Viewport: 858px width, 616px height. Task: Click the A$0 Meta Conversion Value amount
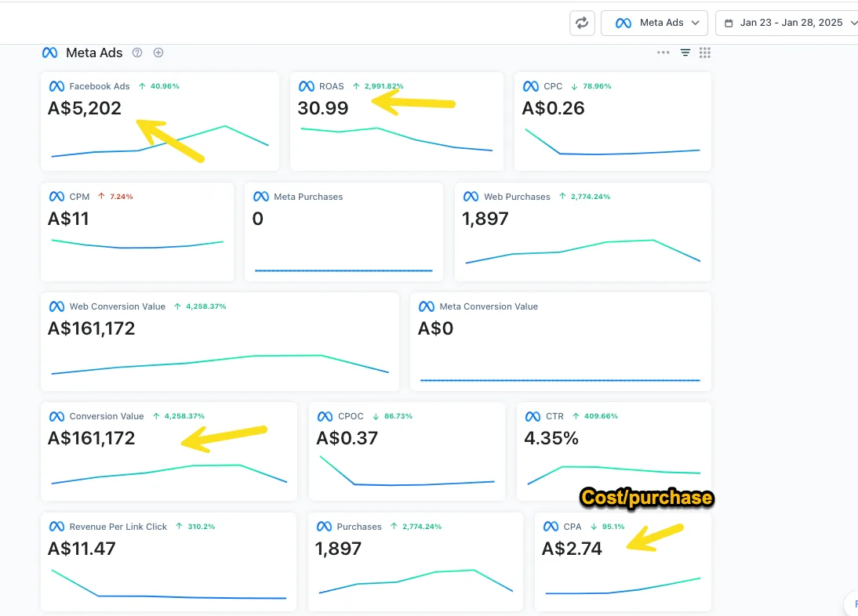435,328
